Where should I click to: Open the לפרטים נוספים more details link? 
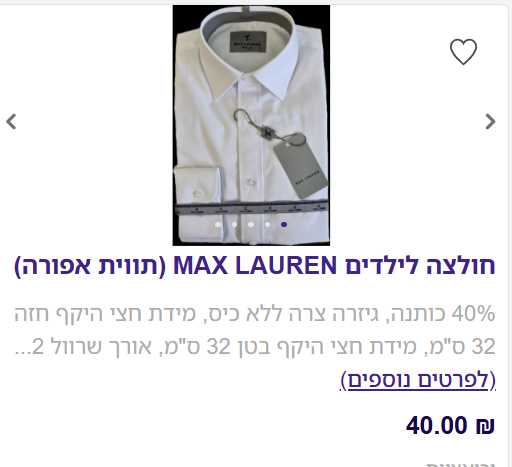coord(418,380)
